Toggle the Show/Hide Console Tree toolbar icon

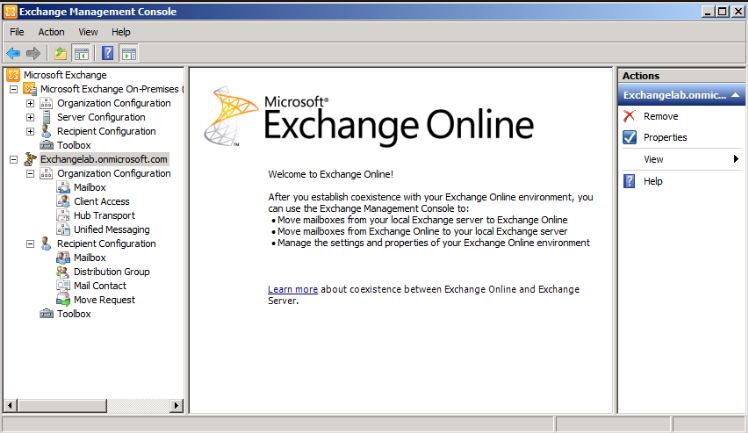coord(82,53)
